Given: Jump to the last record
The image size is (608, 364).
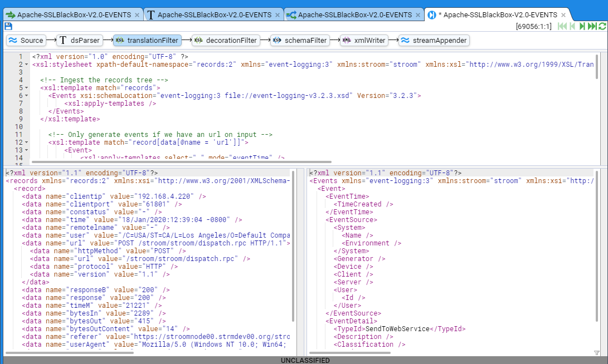Looking at the screenshot, I should tap(592, 26).
